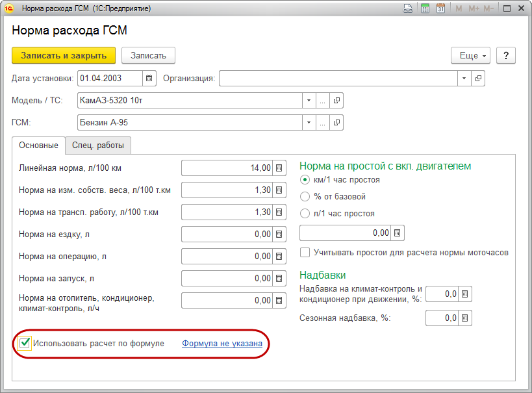Open calculator for Норма на отопитель field
This screenshot has height=393, width=532.
[279, 300]
